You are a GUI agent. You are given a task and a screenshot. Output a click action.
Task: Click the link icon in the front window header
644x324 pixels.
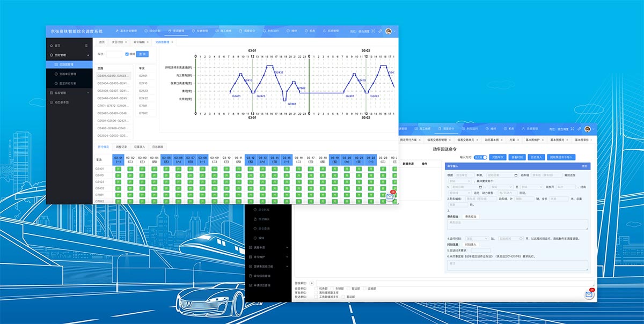[x=380, y=31]
